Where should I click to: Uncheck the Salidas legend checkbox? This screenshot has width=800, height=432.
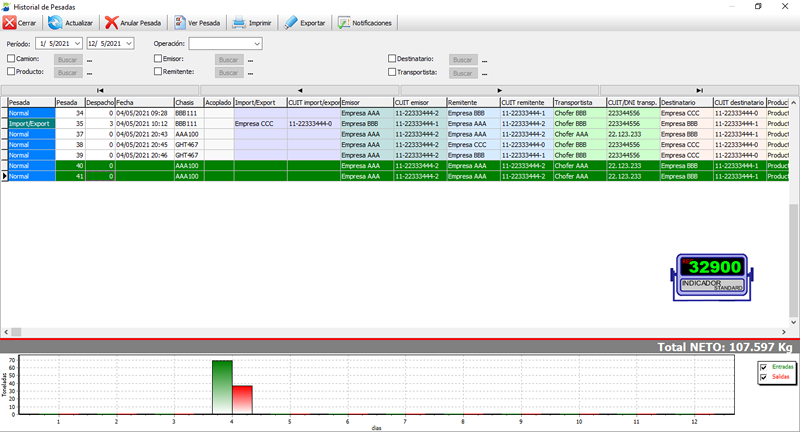(765, 377)
